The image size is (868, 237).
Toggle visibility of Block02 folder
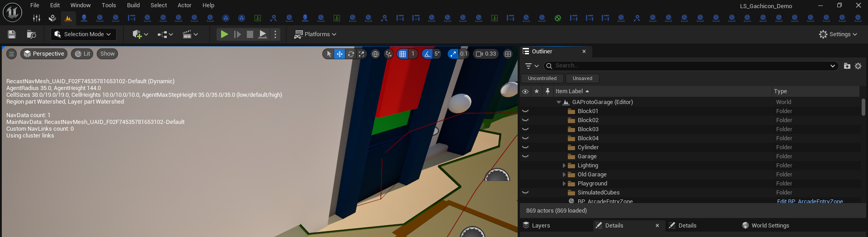click(525, 120)
